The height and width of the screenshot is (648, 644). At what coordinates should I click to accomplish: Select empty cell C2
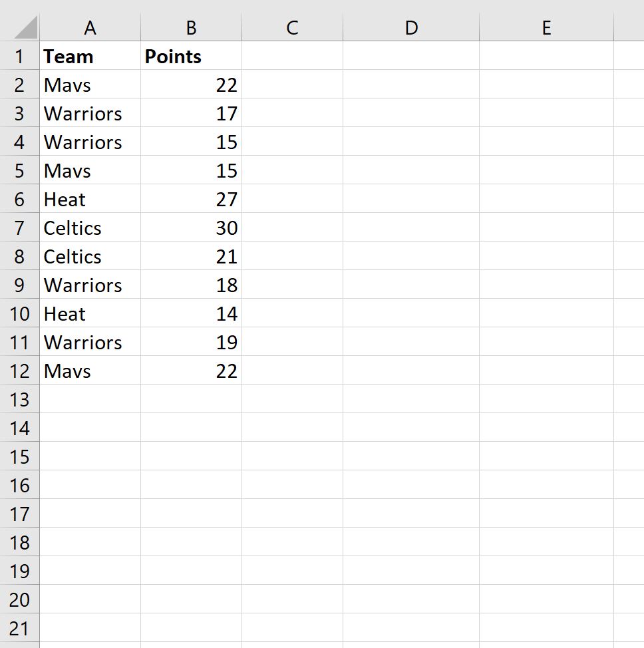pyautogui.click(x=292, y=84)
